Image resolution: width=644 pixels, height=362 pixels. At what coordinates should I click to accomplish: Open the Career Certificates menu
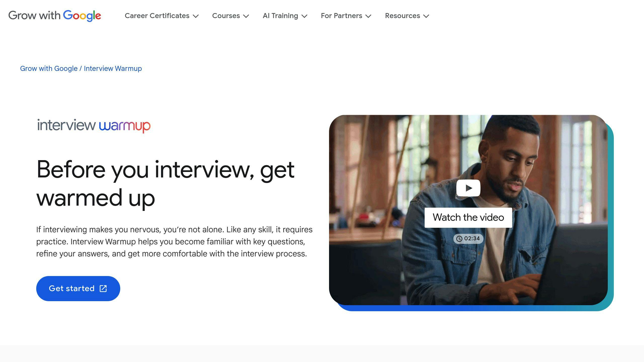point(162,16)
